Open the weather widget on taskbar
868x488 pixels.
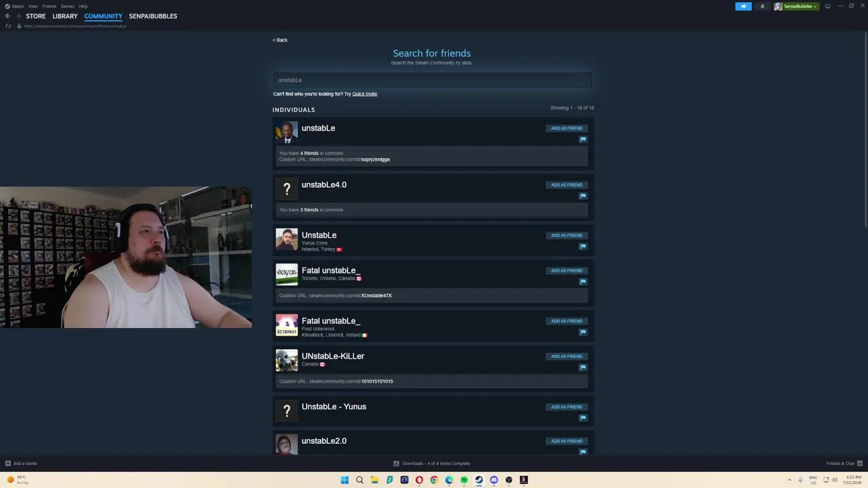pos(18,480)
